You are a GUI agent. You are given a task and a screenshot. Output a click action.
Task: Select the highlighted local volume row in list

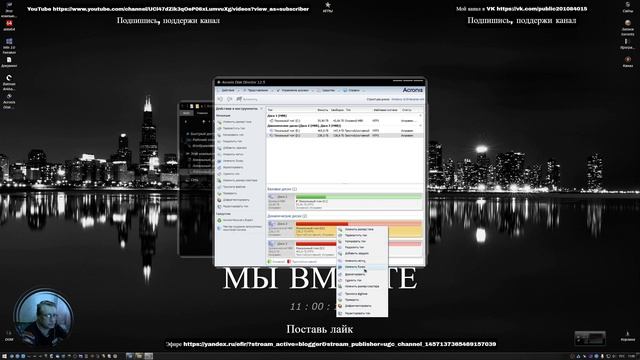tap(345, 136)
